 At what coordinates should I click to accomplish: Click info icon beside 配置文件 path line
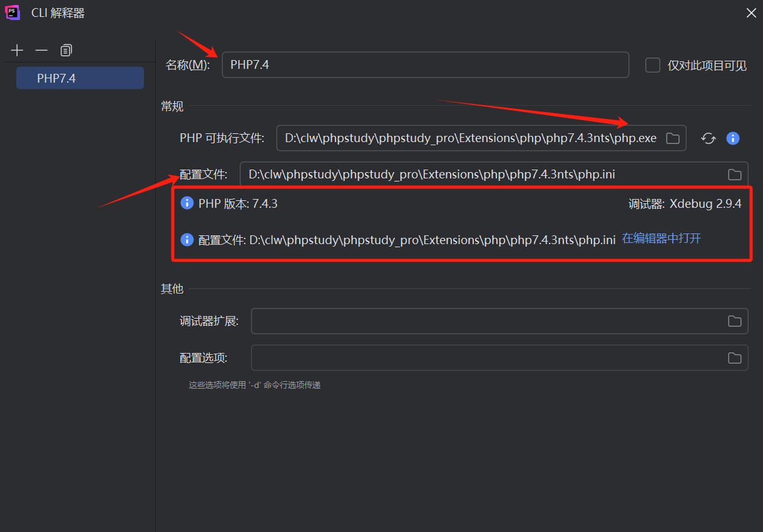tap(187, 239)
